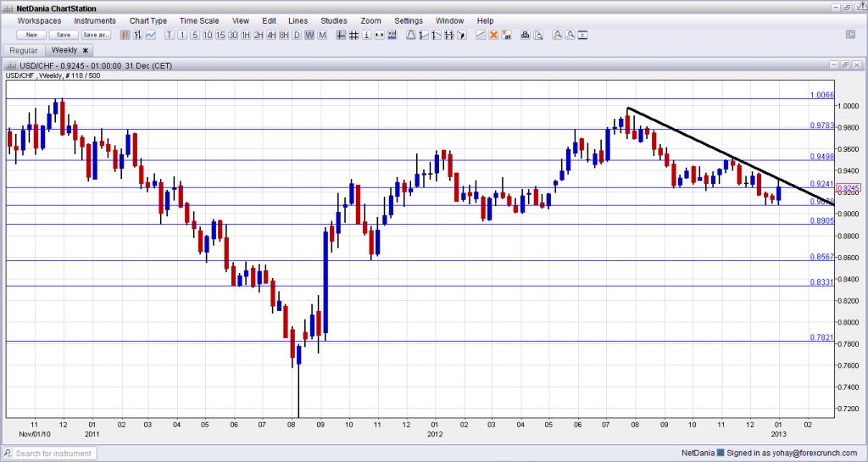868x462 pixels.
Task: Click the print chart icon
Action: pos(525,35)
